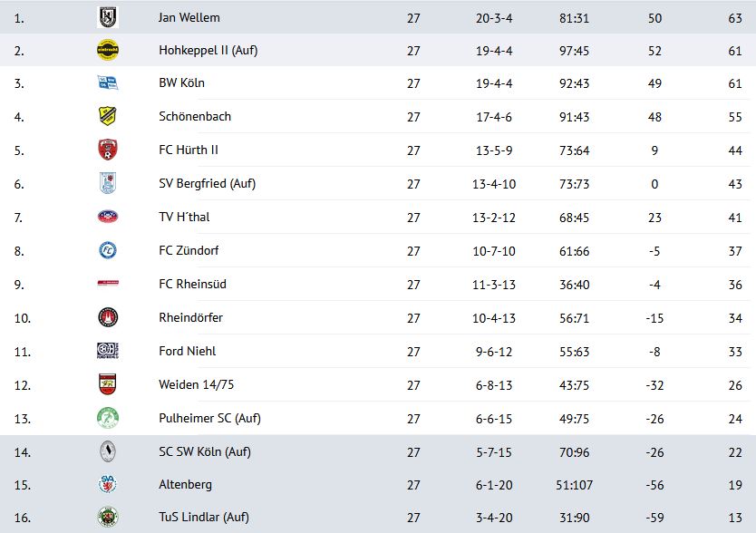
Task: Select the Schönenbach yellow shield logo
Action: click(108, 116)
